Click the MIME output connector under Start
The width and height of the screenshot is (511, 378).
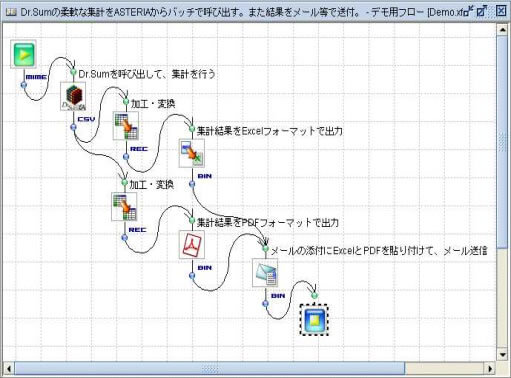[x=24, y=85]
